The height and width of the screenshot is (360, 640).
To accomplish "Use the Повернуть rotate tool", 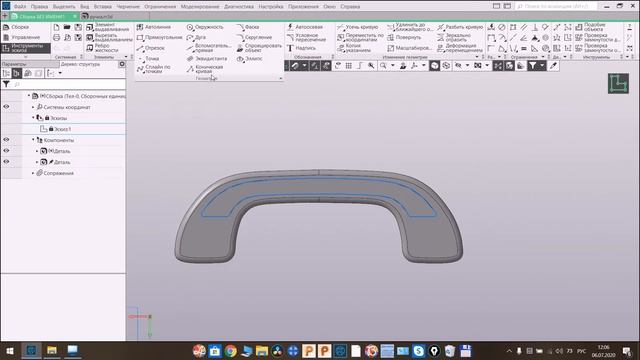I will click(404, 38).
